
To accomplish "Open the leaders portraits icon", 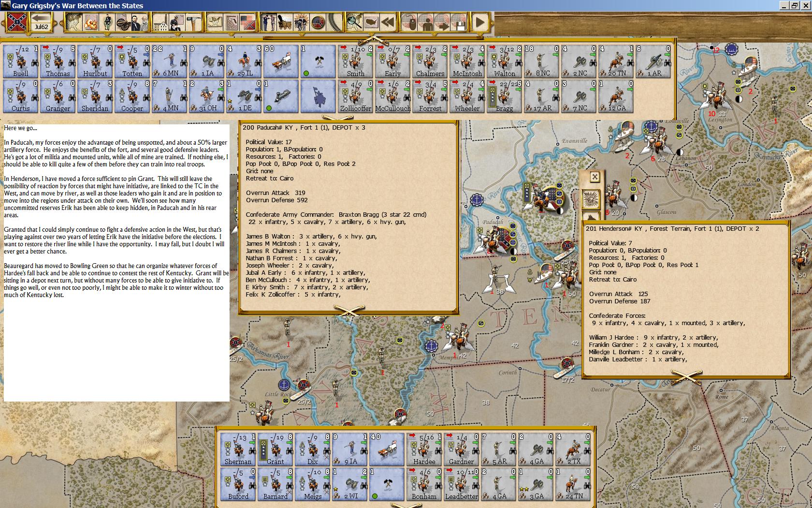I will pos(140,22).
